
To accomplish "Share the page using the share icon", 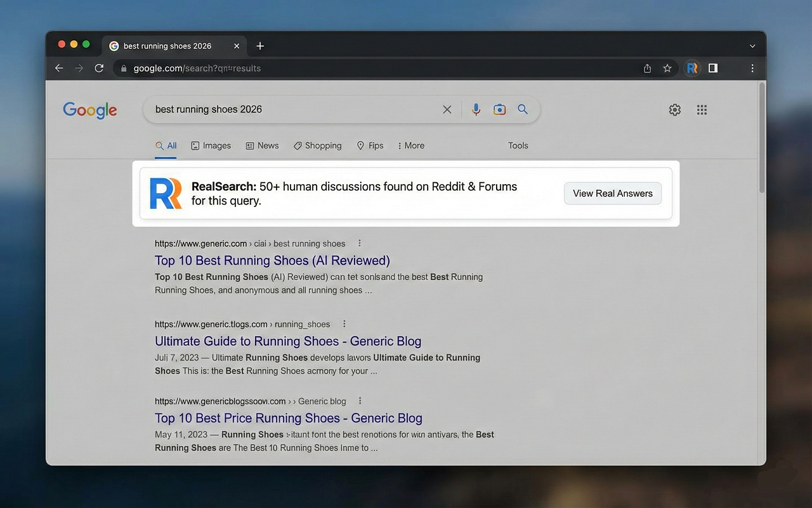I will (x=646, y=68).
